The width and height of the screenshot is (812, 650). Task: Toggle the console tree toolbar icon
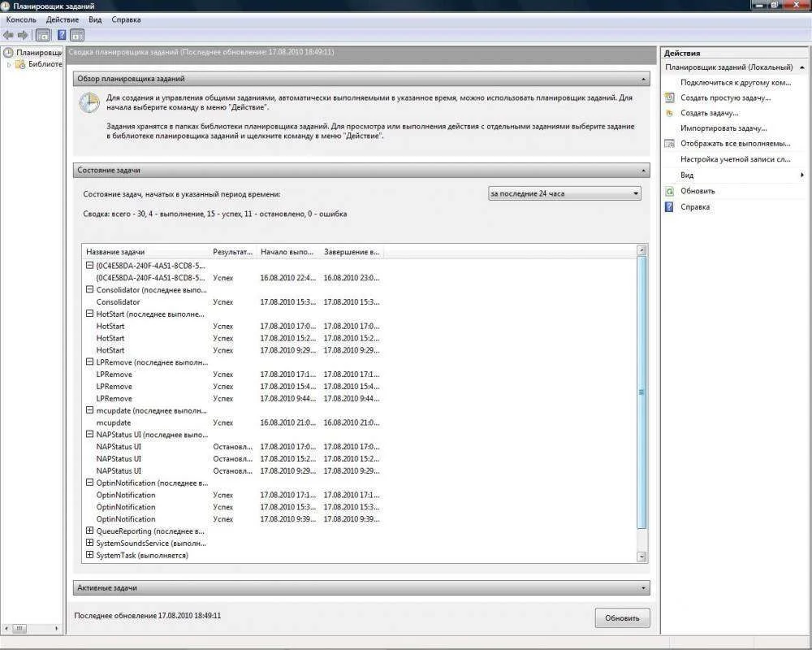[44, 35]
